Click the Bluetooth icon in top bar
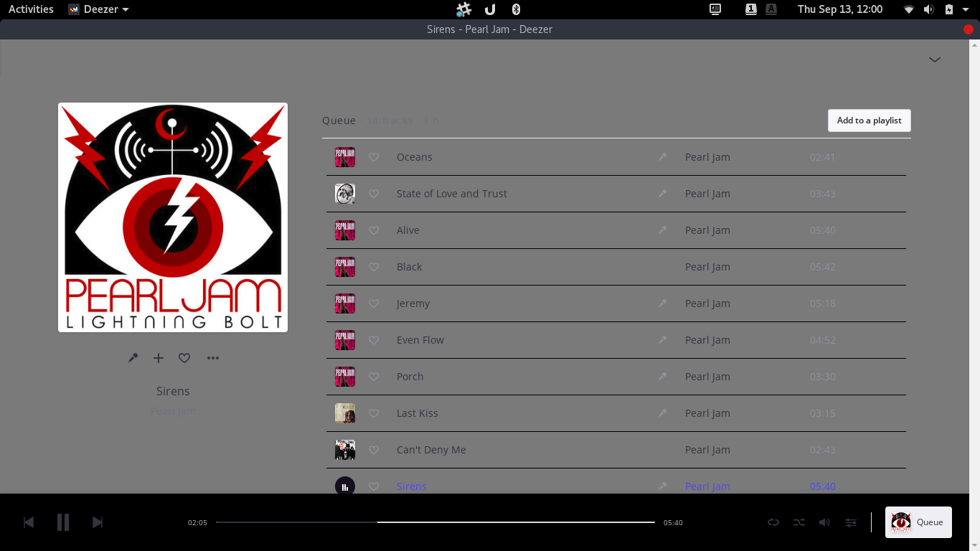980x551 pixels. [x=516, y=9]
